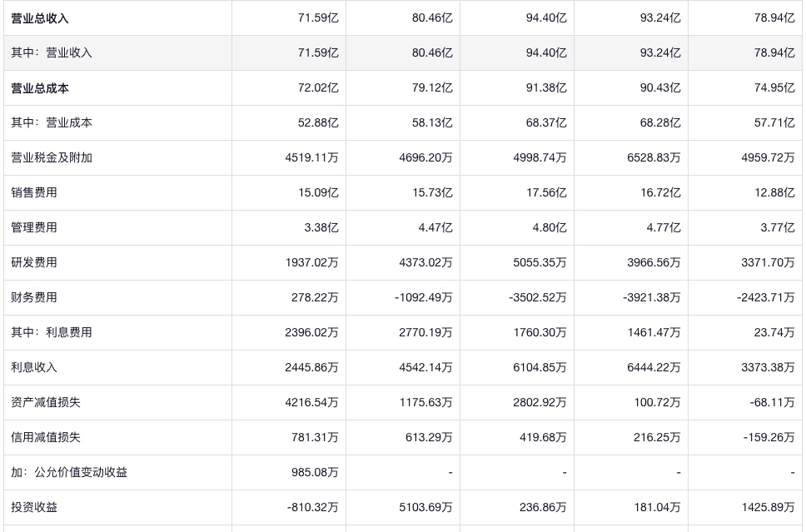806x532 pixels.
Task: Select the -3921.38万 financial expense cell
Action: point(651,298)
